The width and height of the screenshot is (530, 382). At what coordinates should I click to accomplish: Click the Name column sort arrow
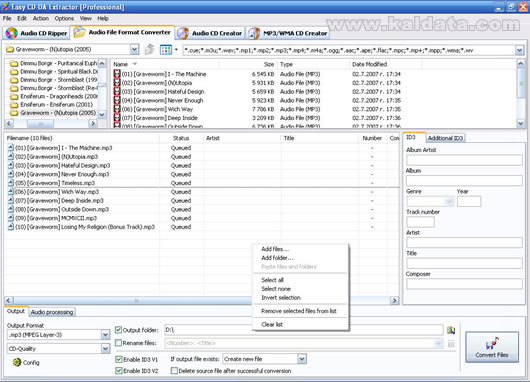tap(135, 64)
